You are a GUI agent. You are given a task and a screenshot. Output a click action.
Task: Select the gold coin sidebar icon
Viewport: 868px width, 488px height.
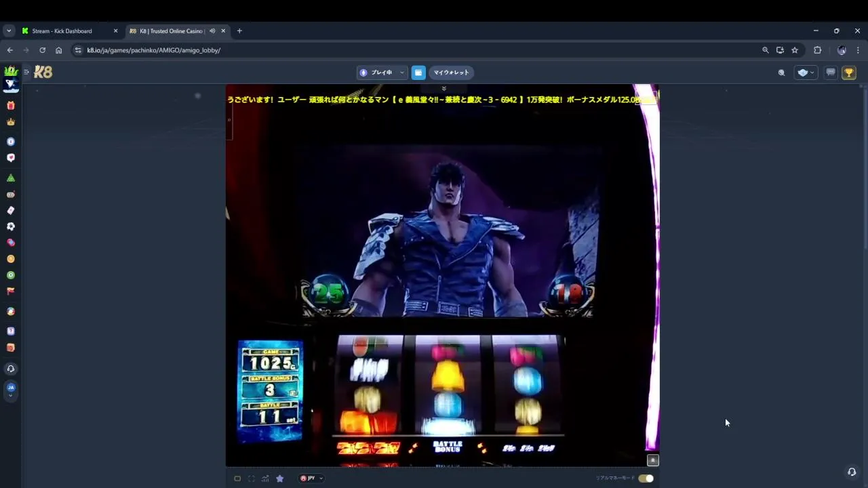(10, 259)
